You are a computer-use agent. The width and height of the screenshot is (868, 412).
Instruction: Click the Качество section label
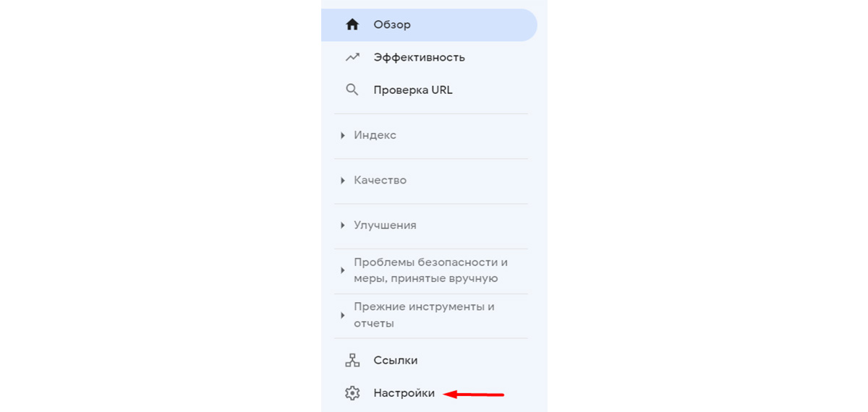tap(380, 180)
